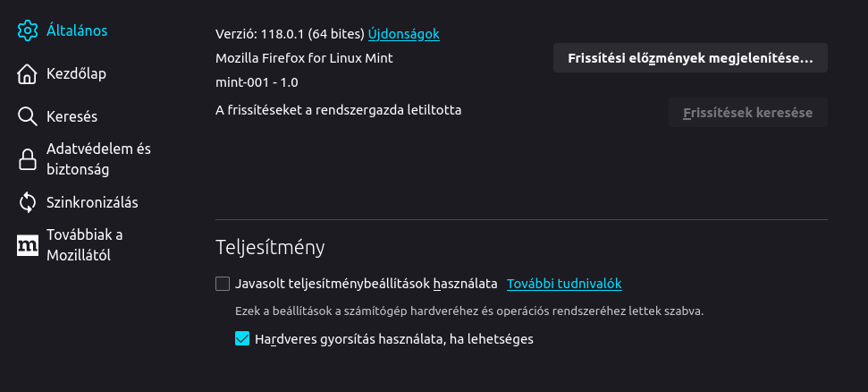Click the Hardveres gyorsítás használata label text
The width and height of the screenshot is (868, 392).
coord(394,339)
